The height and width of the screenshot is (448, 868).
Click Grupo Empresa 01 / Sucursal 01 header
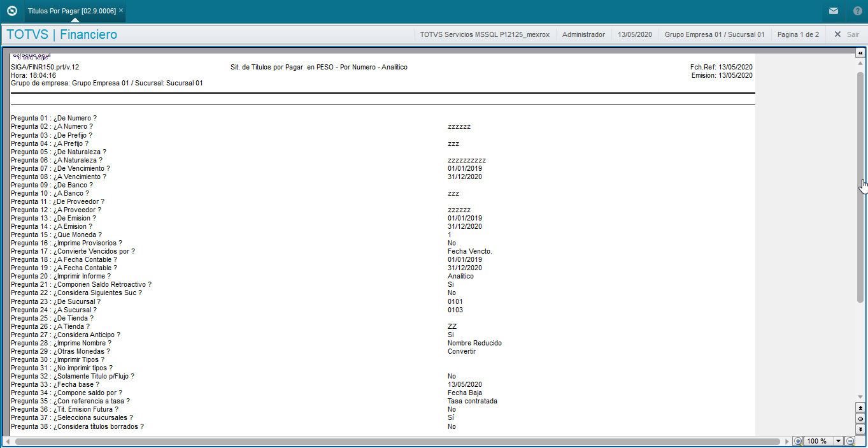[x=715, y=34]
